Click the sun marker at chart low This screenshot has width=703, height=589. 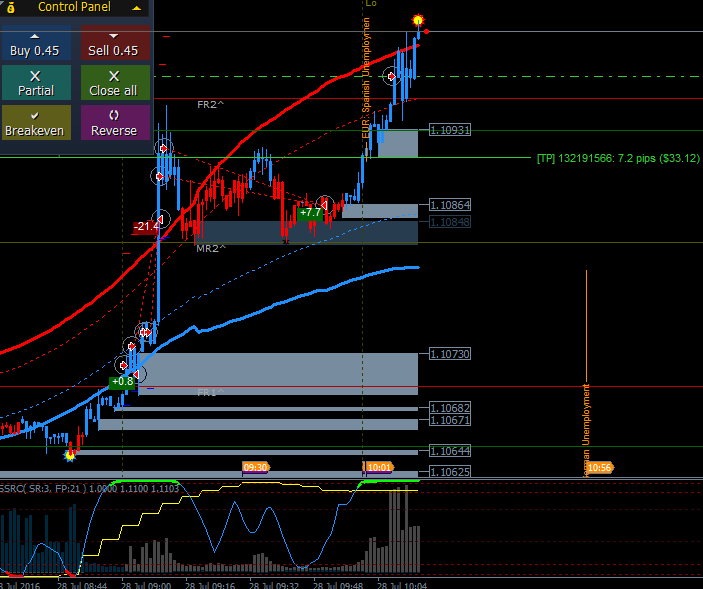click(x=70, y=455)
